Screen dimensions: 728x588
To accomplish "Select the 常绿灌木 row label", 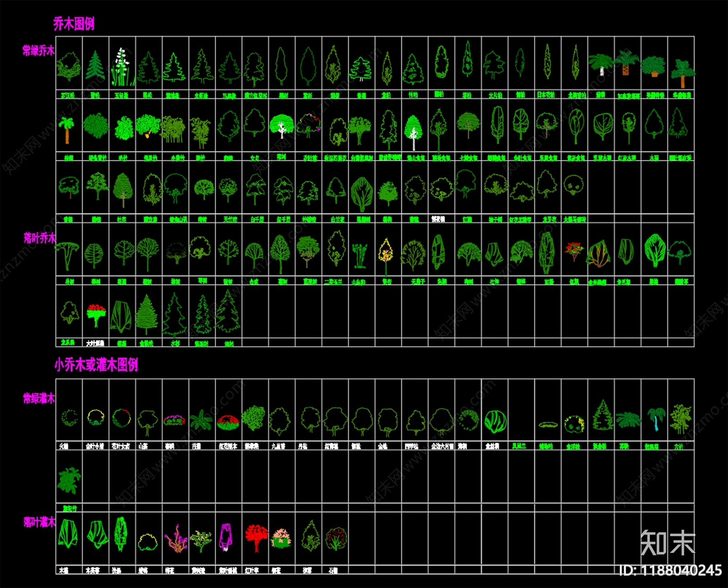I will pos(39,399).
